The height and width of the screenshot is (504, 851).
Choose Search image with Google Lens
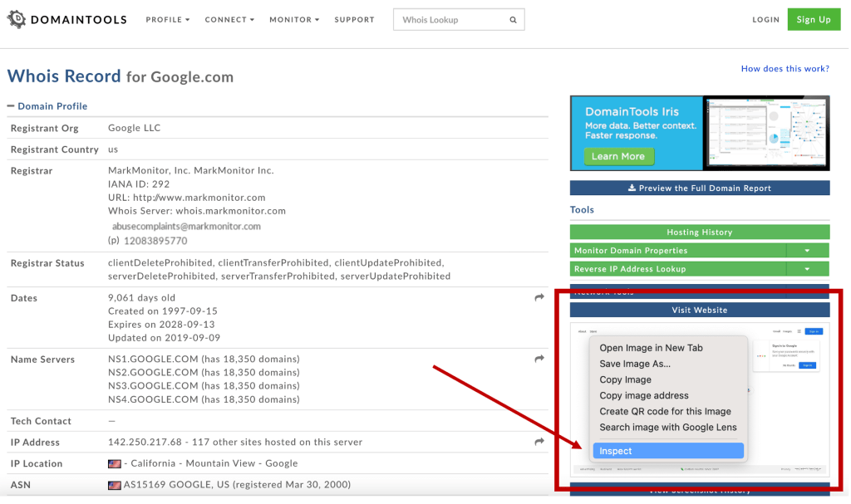tap(668, 427)
